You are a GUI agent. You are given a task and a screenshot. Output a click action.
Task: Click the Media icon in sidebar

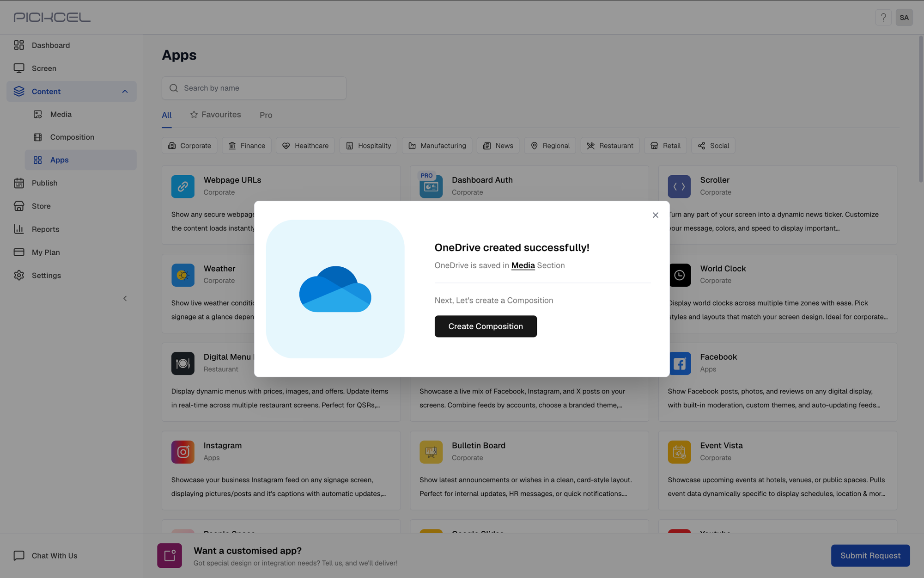(x=38, y=114)
